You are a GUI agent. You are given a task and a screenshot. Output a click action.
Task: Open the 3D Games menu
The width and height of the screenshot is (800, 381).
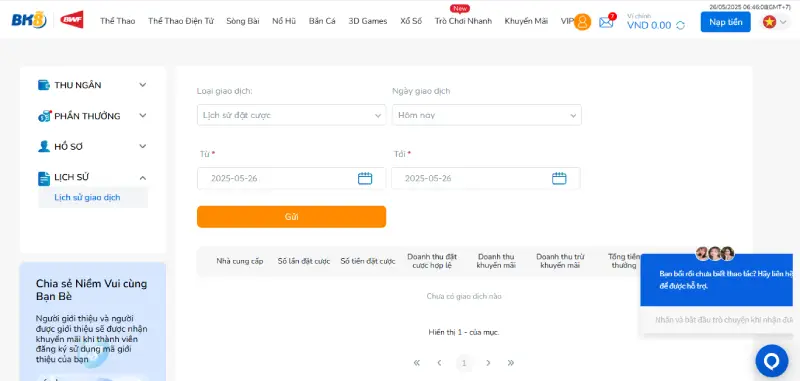pyautogui.click(x=368, y=21)
